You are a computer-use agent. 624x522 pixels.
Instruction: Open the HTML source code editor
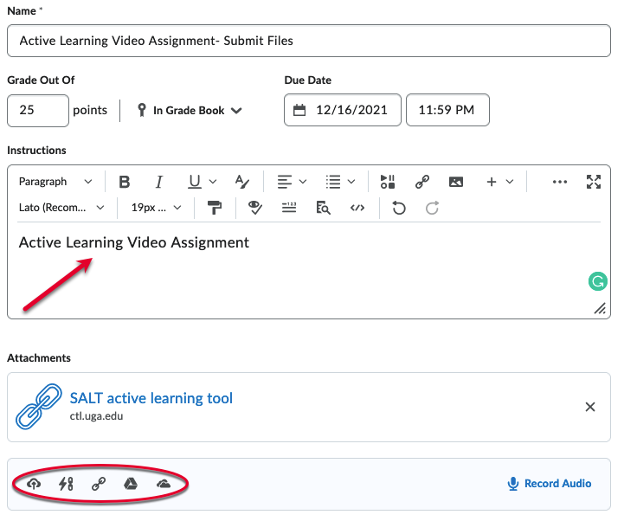pos(357,208)
